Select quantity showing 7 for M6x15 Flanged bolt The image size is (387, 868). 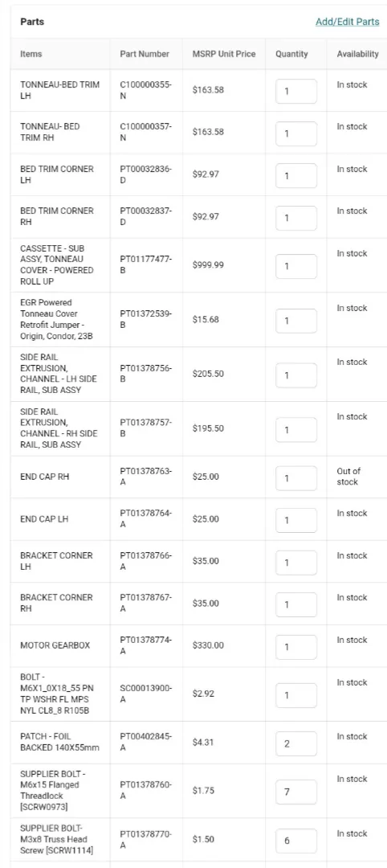(x=296, y=792)
